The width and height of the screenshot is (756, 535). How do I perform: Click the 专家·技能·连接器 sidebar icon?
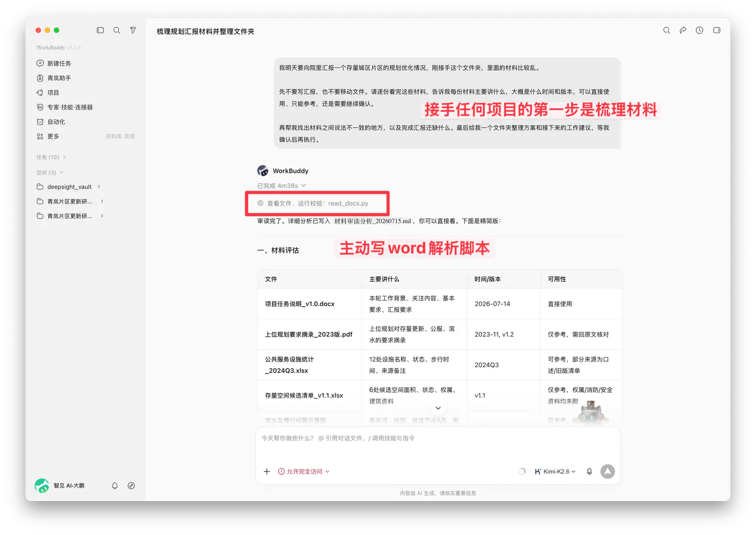[x=40, y=107]
